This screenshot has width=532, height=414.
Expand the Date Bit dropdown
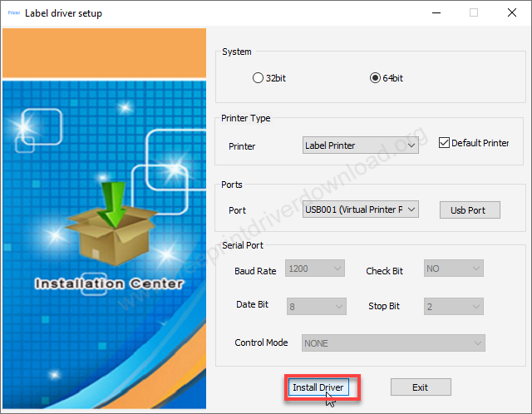click(x=316, y=307)
